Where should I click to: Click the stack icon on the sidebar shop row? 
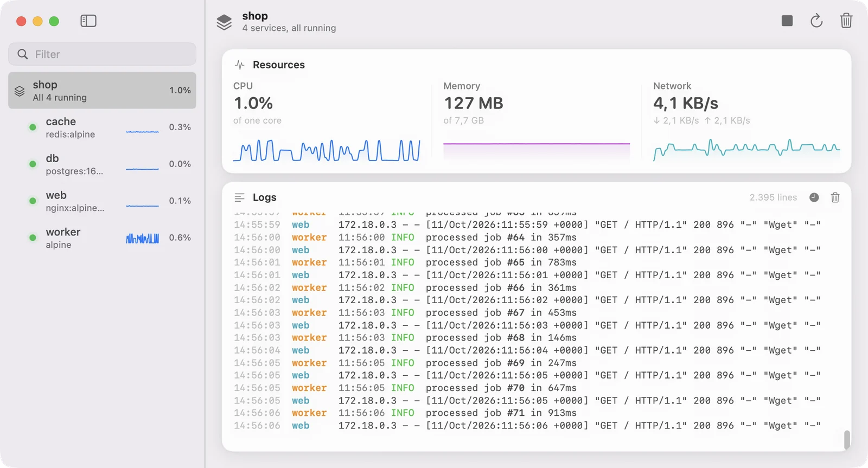(20, 91)
